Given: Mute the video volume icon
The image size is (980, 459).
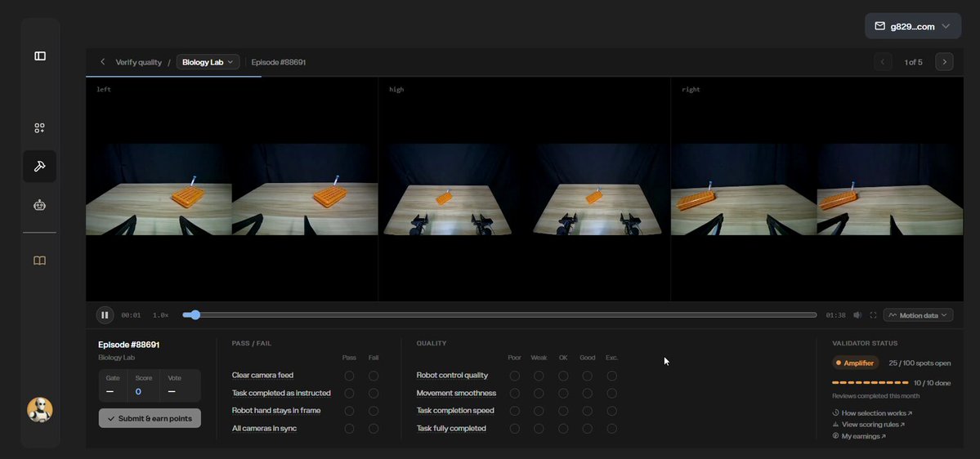Looking at the screenshot, I should tap(857, 315).
